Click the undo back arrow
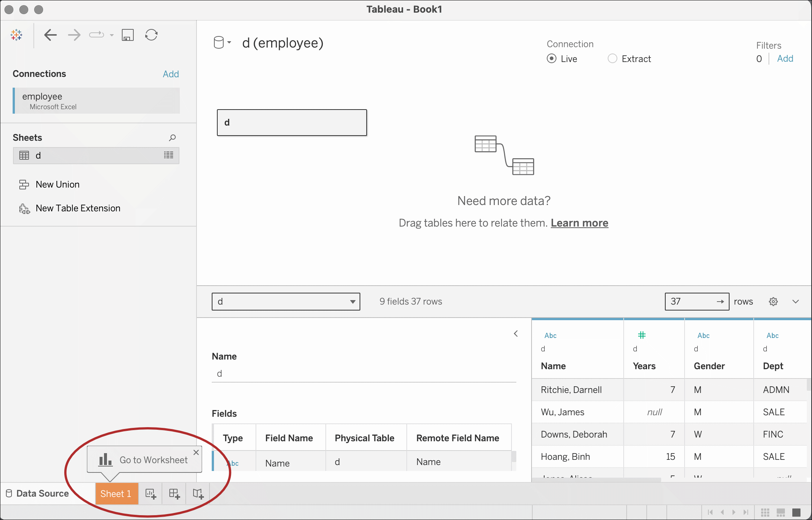This screenshot has width=812, height=520. pos(50,35)
